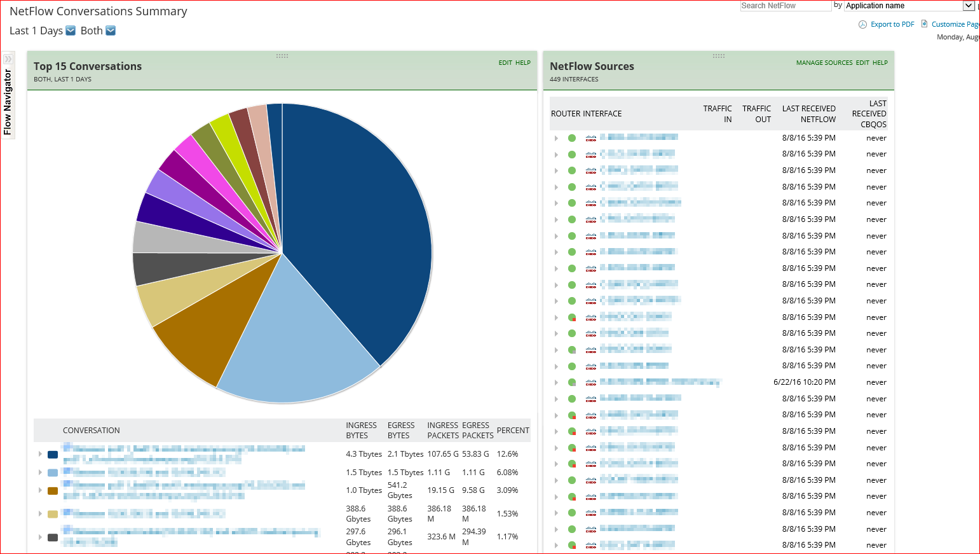Screen dimensions: 980x554
Task: Expand the conversation row showing 1.53%
Action: [x=40, y=514]
